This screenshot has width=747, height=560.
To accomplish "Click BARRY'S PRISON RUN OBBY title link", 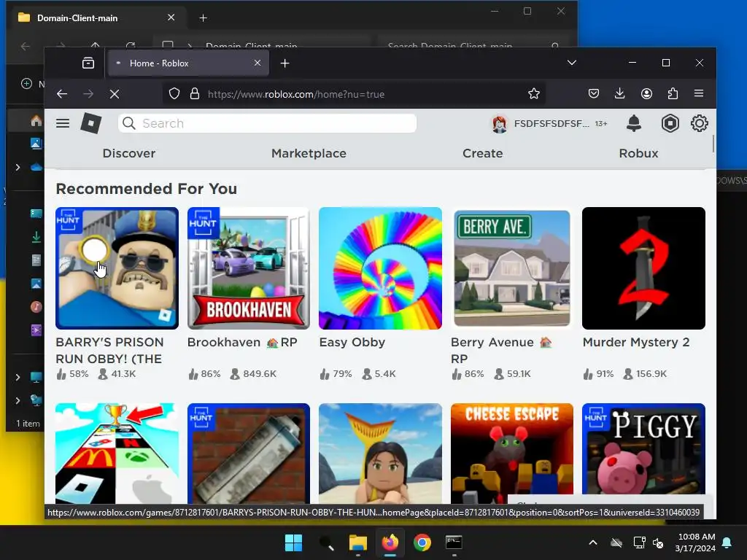I will [109, 350].
